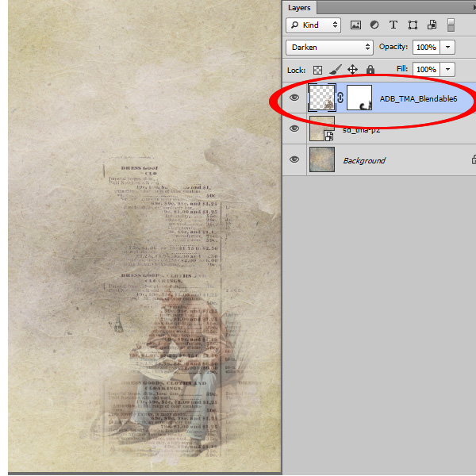Filter layers by adjustment layers icon
Viewport: 476px width, 476px height.
(374, 25)
